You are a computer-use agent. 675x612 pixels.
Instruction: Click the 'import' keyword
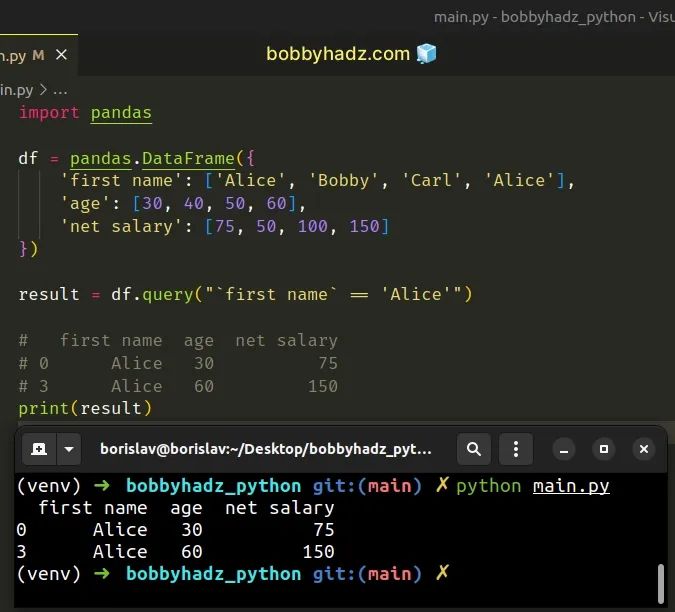coord(49,113)
